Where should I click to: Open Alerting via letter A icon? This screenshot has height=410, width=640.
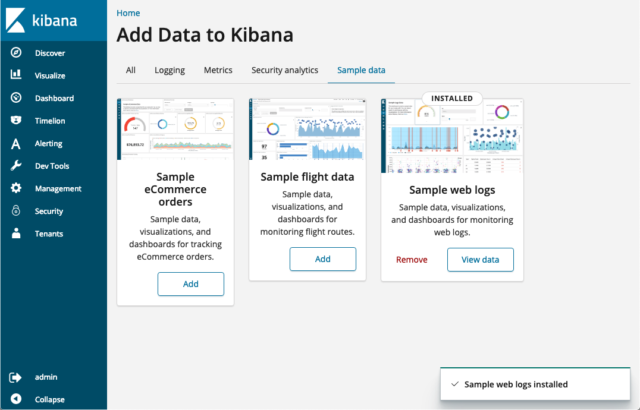pyautogui.click(x=16, y=143)
